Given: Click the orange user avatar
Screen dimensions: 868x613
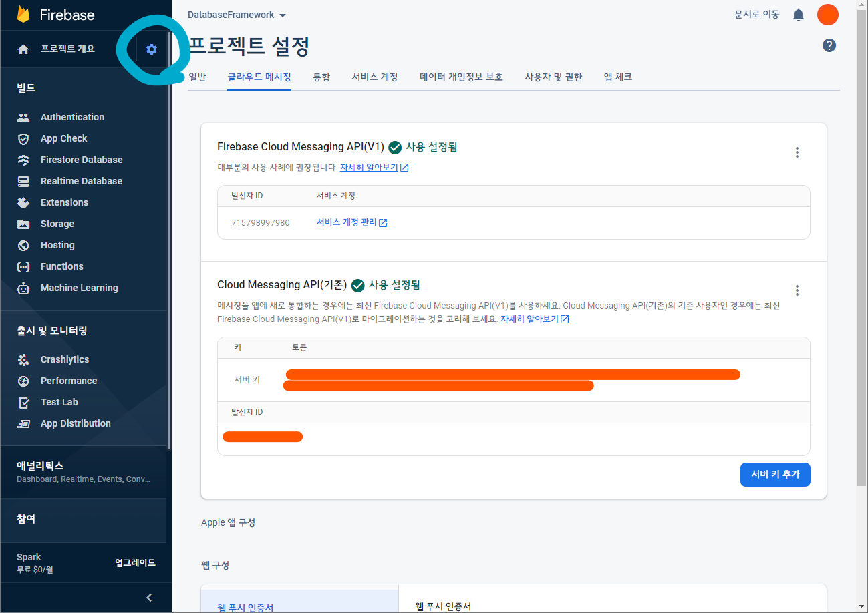Looking at the screenshot, I should tap(828, 15).
